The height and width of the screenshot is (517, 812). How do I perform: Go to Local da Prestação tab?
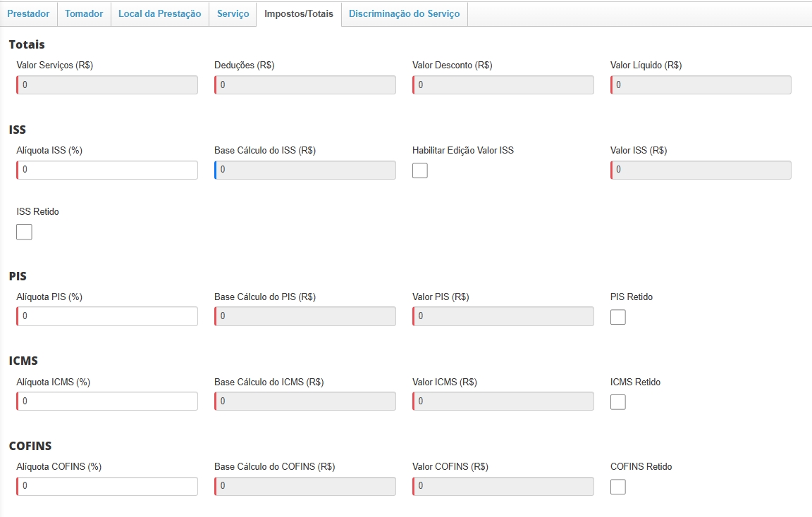point(159,14)
